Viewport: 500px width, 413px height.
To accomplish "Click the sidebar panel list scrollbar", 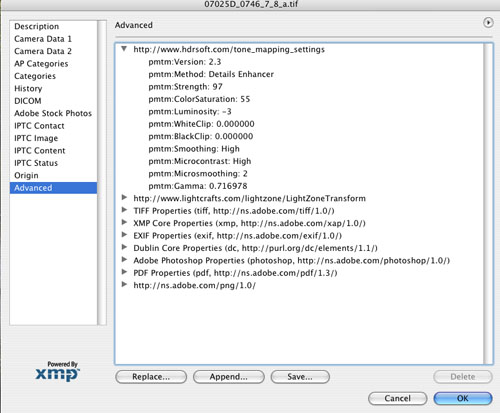I will click(x=102, y=173).
